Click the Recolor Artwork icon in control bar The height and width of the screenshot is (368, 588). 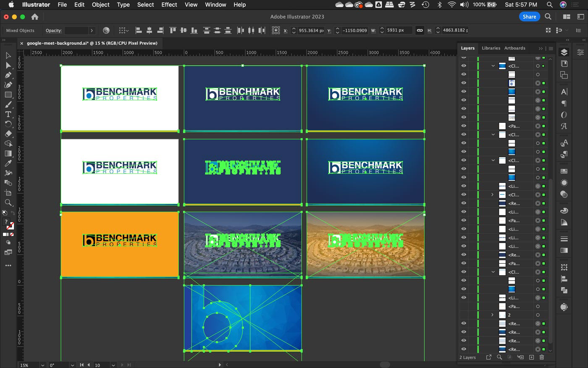106,30
